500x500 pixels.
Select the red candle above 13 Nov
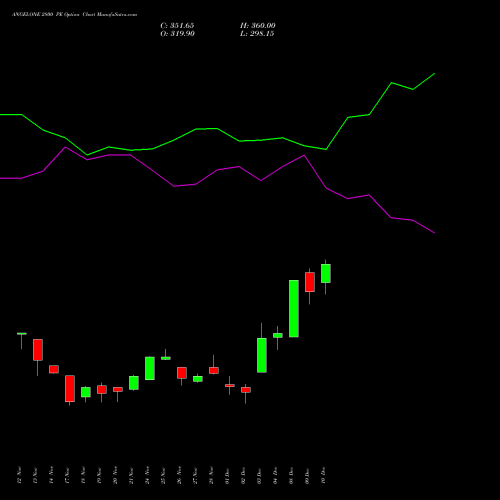click(38, 350)
